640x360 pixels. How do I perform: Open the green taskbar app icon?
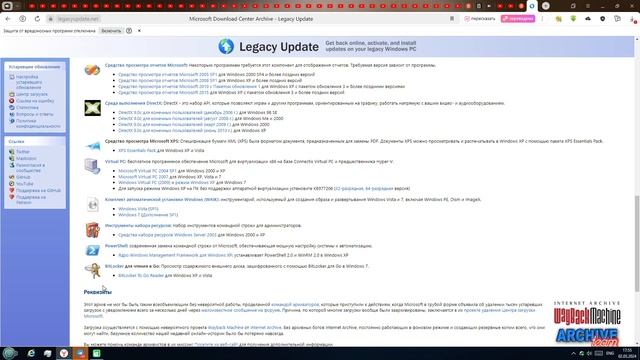click(x=97, y=353)
